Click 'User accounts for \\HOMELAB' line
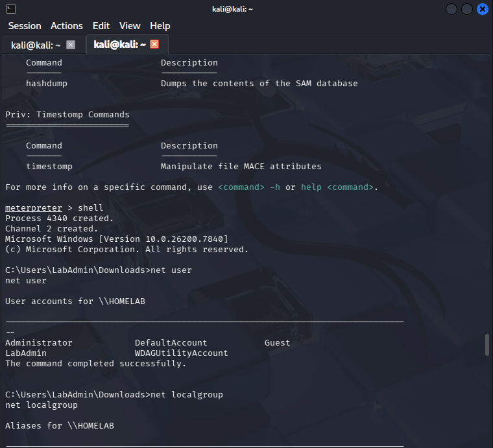The height and width of the screenshot is (448, 493). (x=75, y=301)
